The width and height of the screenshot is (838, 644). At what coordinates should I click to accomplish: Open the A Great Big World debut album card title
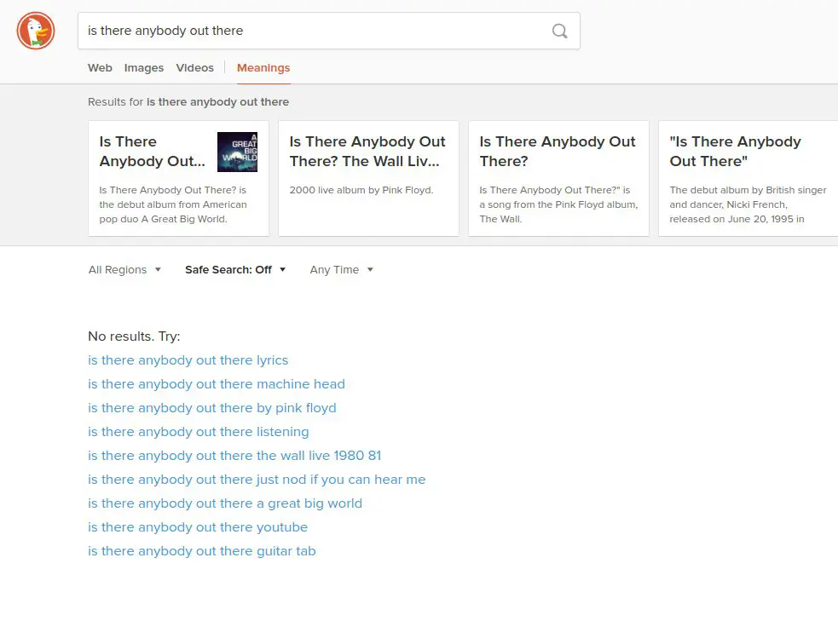tap(152, 151)
